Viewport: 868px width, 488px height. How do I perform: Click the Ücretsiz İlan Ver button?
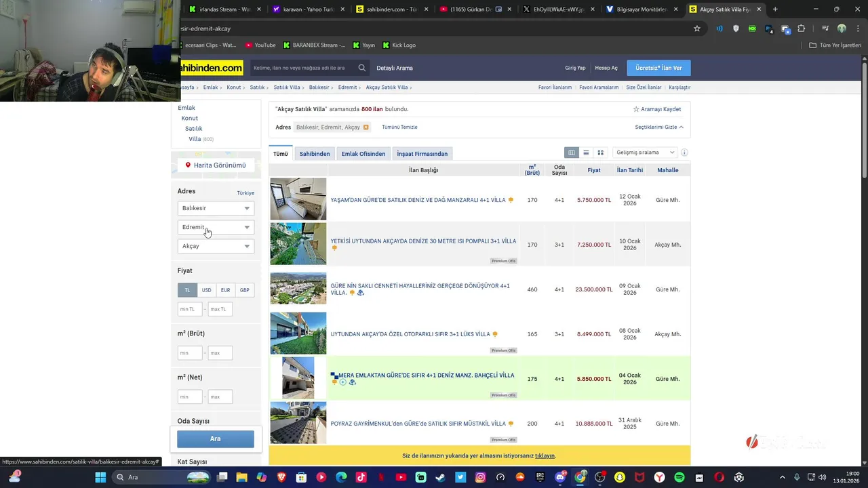pyautogui.click(x=659, y=68)
